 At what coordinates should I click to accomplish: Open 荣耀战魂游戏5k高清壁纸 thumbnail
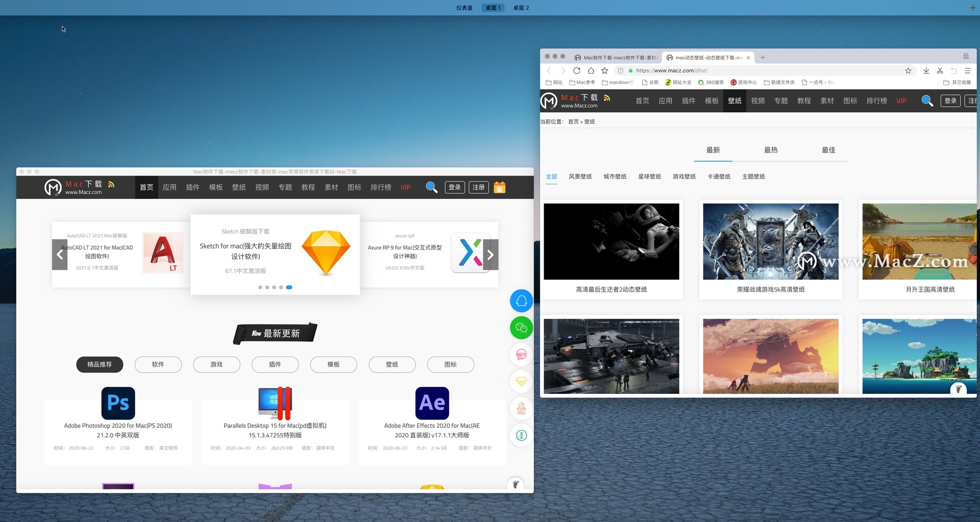click(770, 241)
